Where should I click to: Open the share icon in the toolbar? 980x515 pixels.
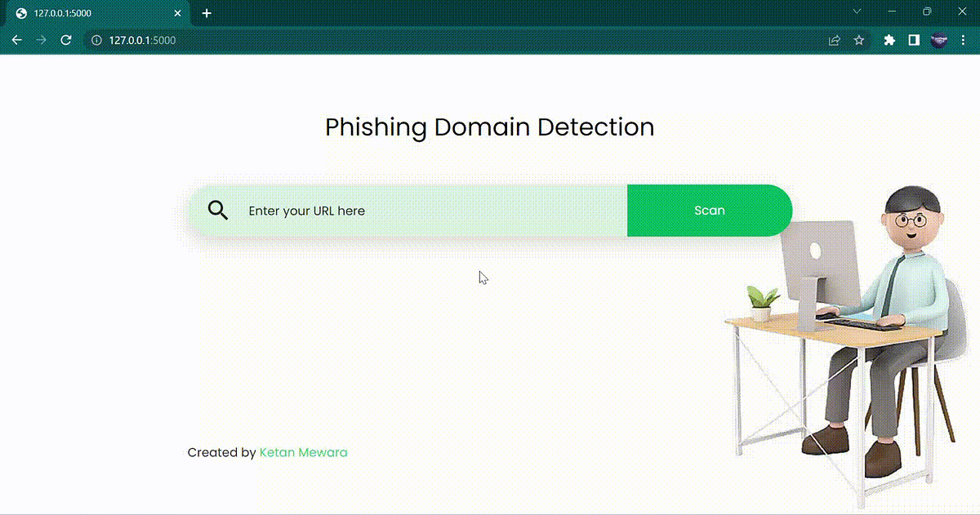834,39
